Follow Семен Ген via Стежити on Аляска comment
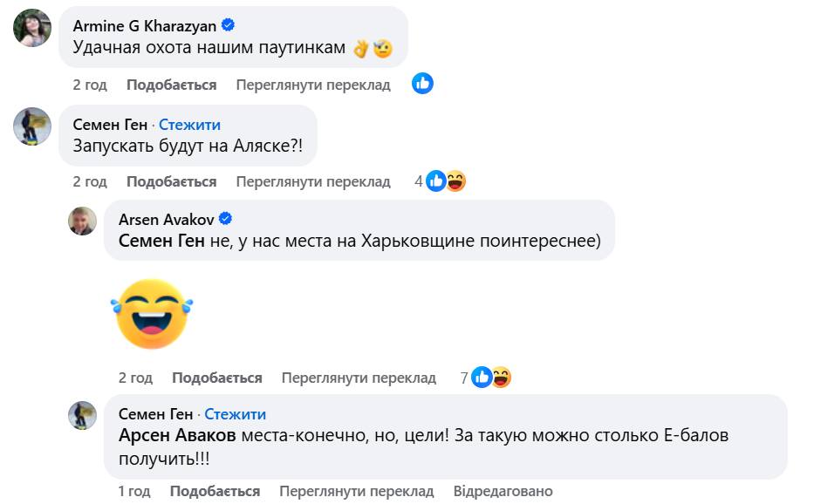814x504 pixels. (189, 125)
